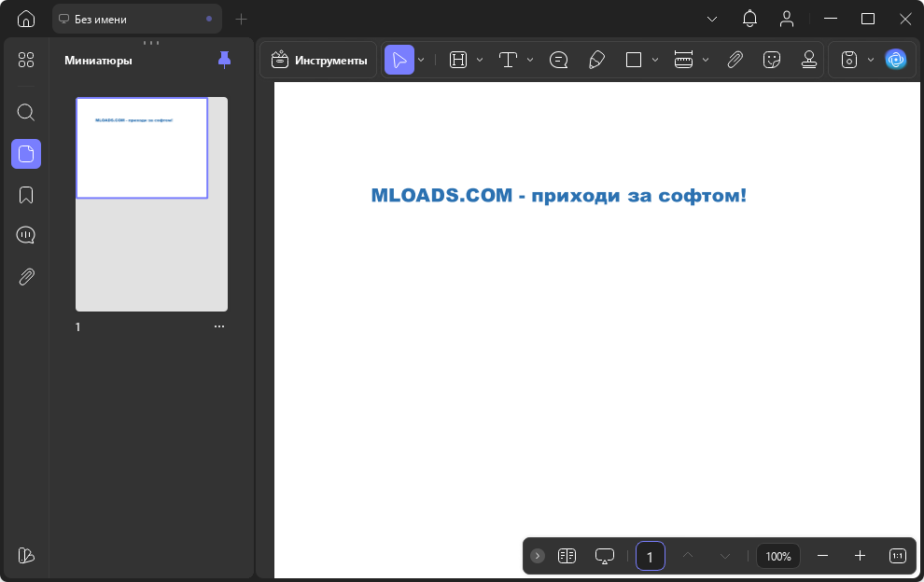Viewport: 924px width, 582px height.
Task: Toggle the pin for Миниатюры panel
Action: [x=224, y=60]
